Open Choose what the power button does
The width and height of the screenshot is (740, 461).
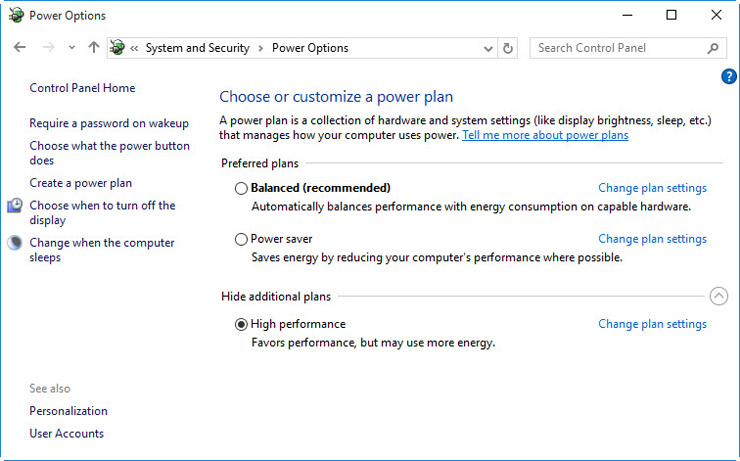click(109, 153)
